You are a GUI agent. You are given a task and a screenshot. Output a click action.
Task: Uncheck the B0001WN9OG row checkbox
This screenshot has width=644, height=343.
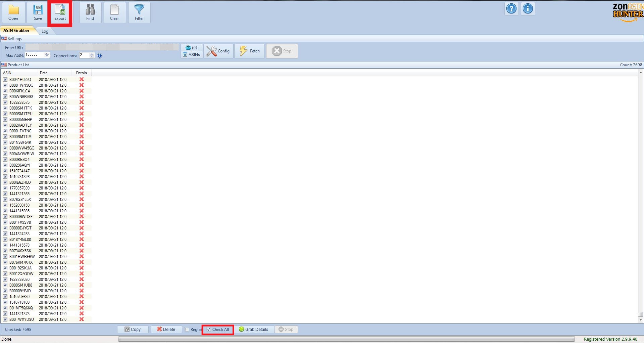point(5,85)
